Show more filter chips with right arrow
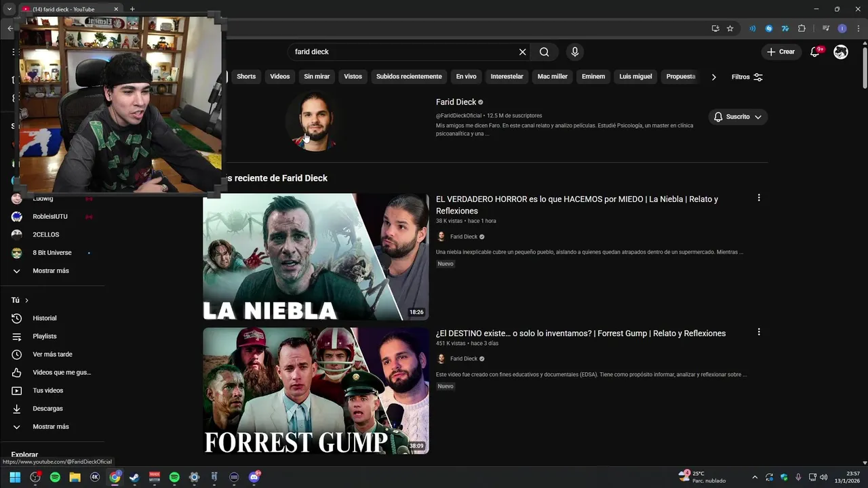 [713, 77]
